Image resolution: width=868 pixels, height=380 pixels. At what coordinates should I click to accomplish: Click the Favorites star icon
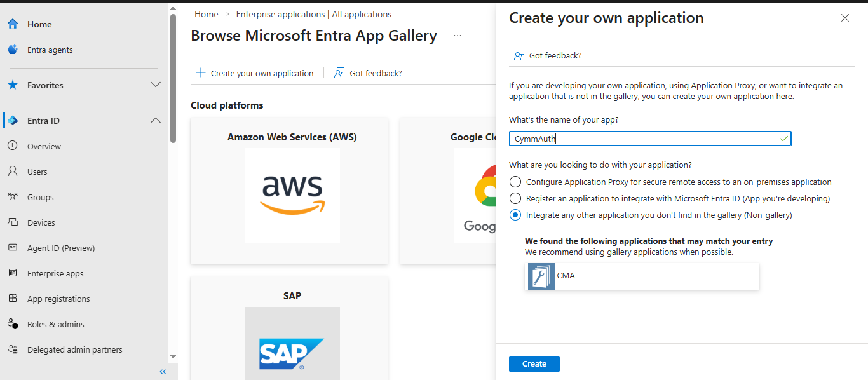(13, 85)
